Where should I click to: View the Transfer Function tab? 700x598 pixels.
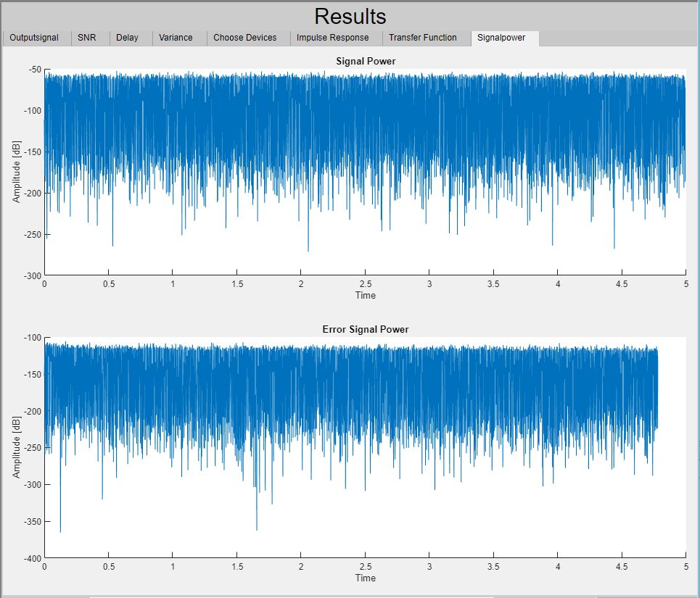[423, 38]
